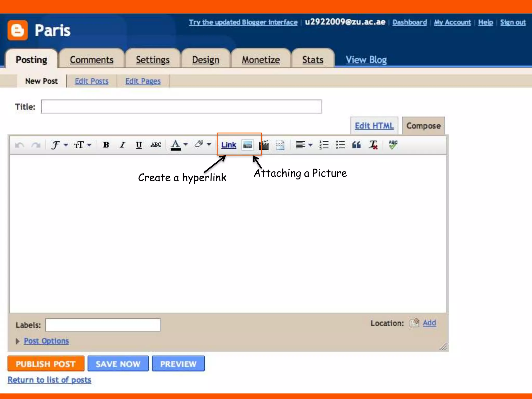Click the Labels input field
This screenshot has height=399, width=532.
(103, 325)
